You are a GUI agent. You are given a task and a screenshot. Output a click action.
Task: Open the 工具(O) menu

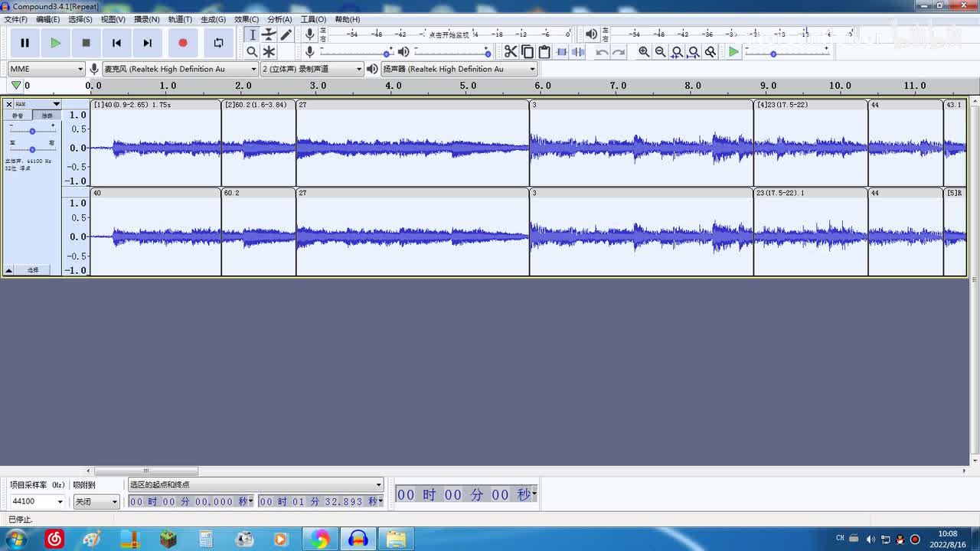coord(313,19)
